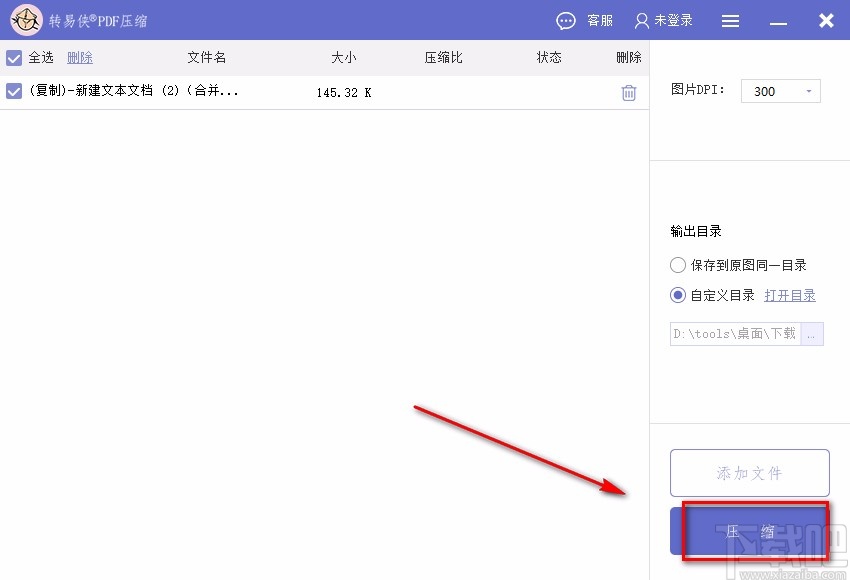The image size is (850, 580).
Task: Click the 删除 link in the header bar
Action: [78, 57]
